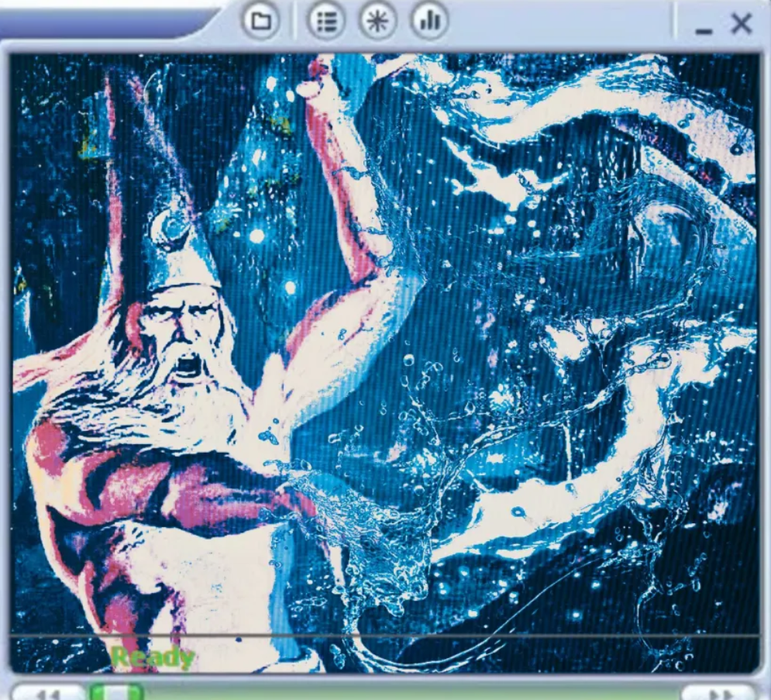Click the green 'Ready' status text
The image size is (771, 700).
pos(153,657)
